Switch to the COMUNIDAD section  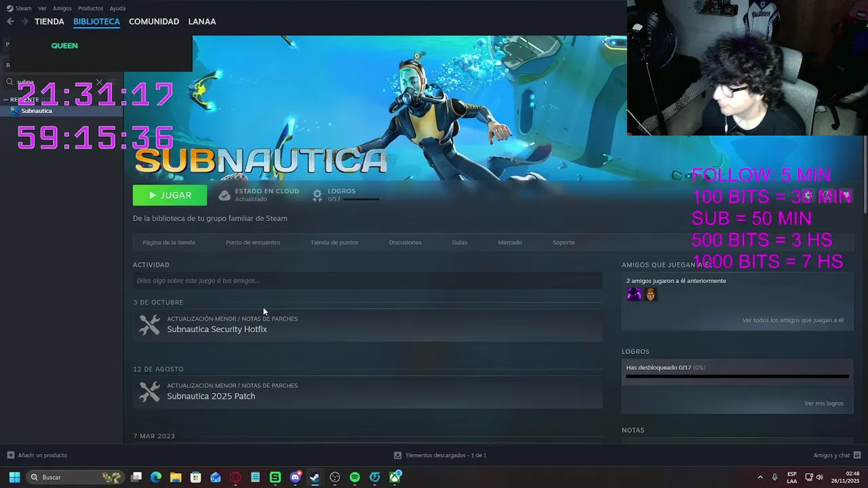[x=154, y=22]
